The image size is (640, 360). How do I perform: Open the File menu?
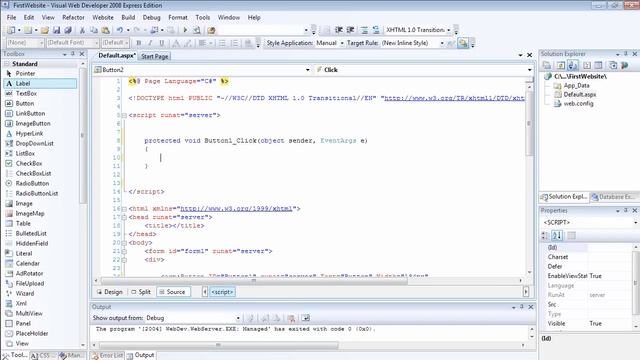[11, 18]
